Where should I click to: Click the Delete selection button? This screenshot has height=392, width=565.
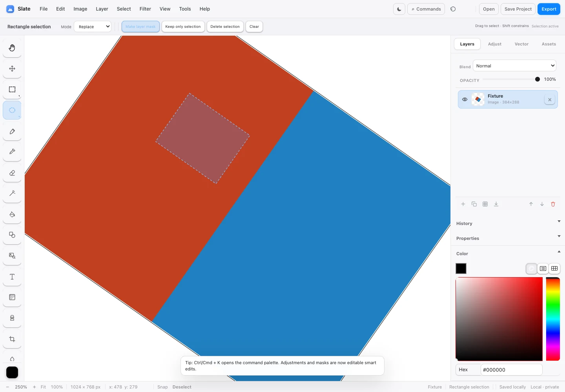coord(225,27)
